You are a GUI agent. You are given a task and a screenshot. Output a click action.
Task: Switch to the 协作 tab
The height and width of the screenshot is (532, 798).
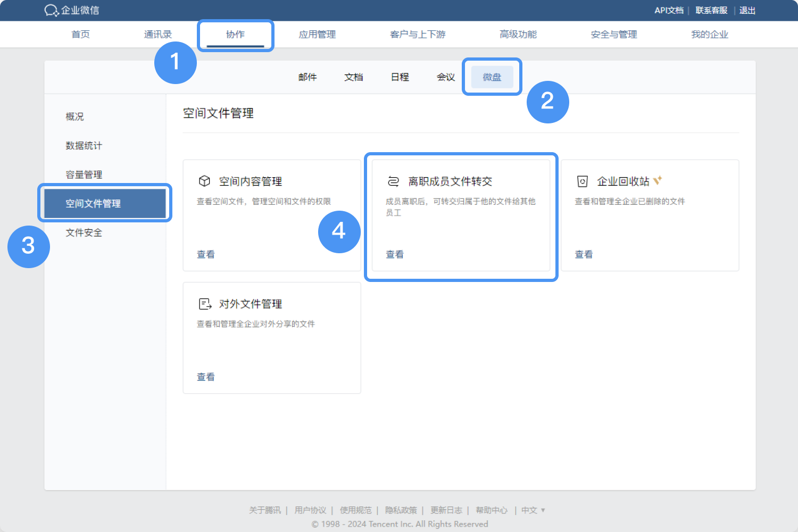click(x=236, y=34)
